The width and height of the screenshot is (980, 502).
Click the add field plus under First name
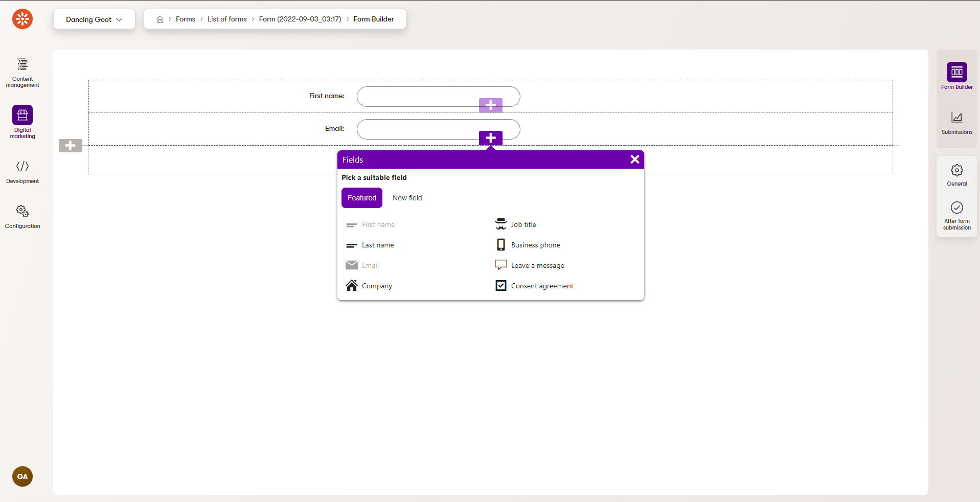(491, 105)
